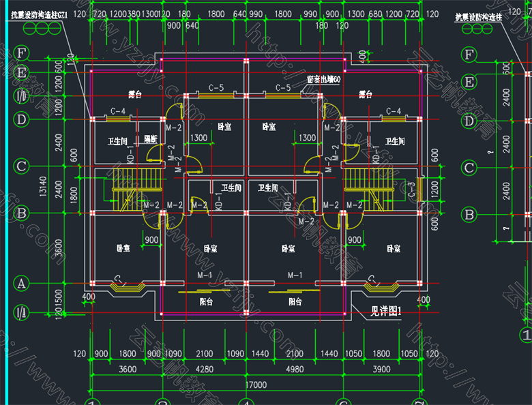Click the 13140 overall depth dimension
532x405 pixels.
tap(43, 186)
